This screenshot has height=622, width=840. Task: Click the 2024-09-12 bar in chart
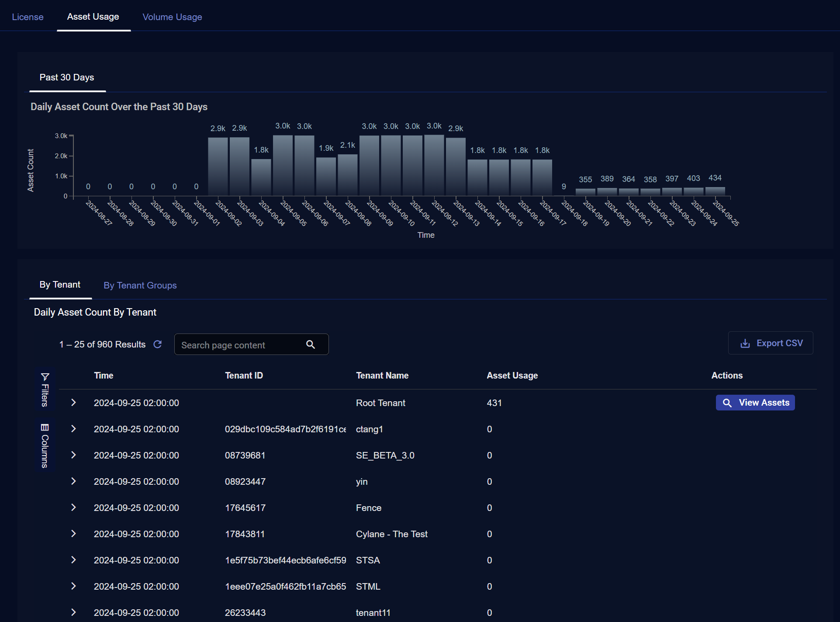[x=434, y=166]
